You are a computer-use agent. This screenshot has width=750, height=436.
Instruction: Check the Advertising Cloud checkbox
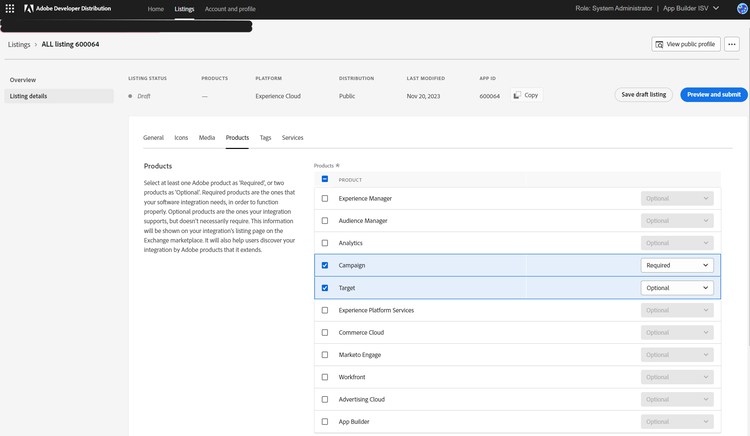coord(325,399)
